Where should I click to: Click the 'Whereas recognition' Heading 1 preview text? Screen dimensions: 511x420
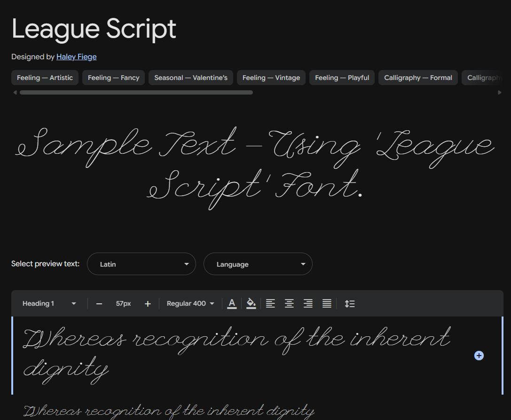click(x=237, y=356)
